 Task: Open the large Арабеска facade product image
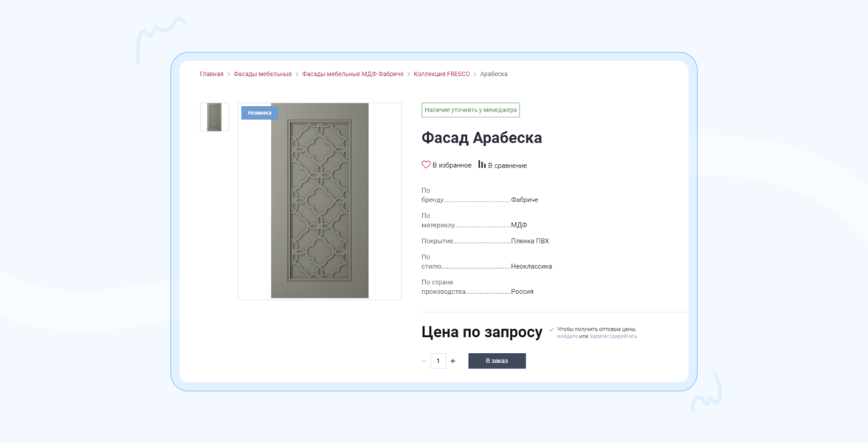point(320,201)
